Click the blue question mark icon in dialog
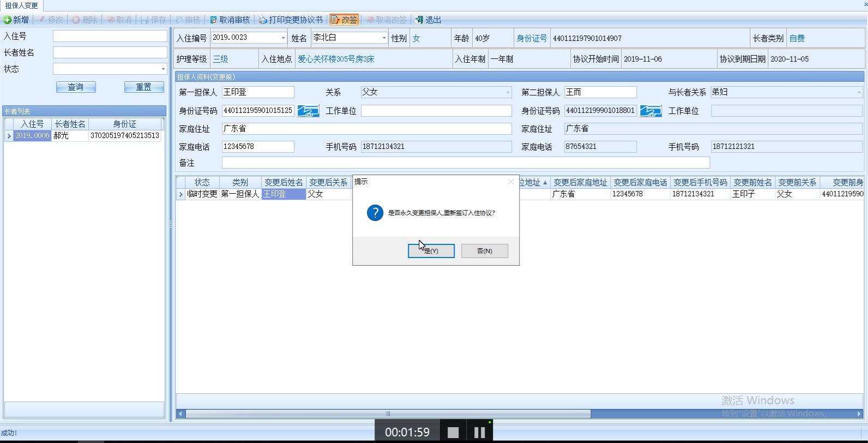Image resolution: width=868 pixels, height=443 pixels. [x=375, y=213]
